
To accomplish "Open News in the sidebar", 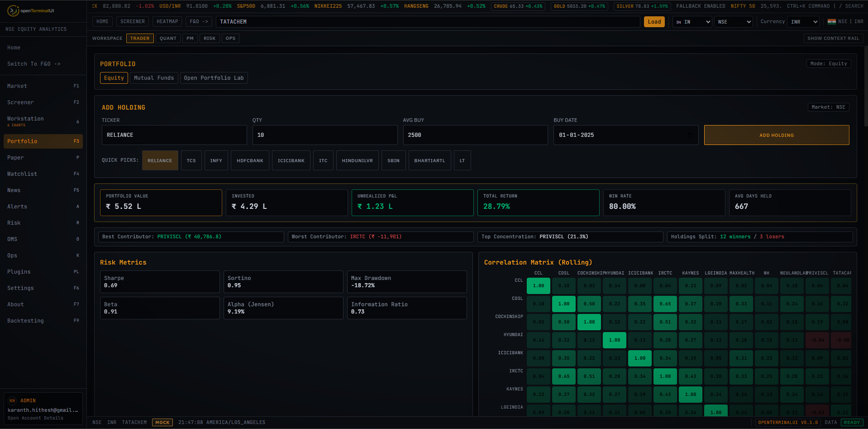I will coord(43,190).
